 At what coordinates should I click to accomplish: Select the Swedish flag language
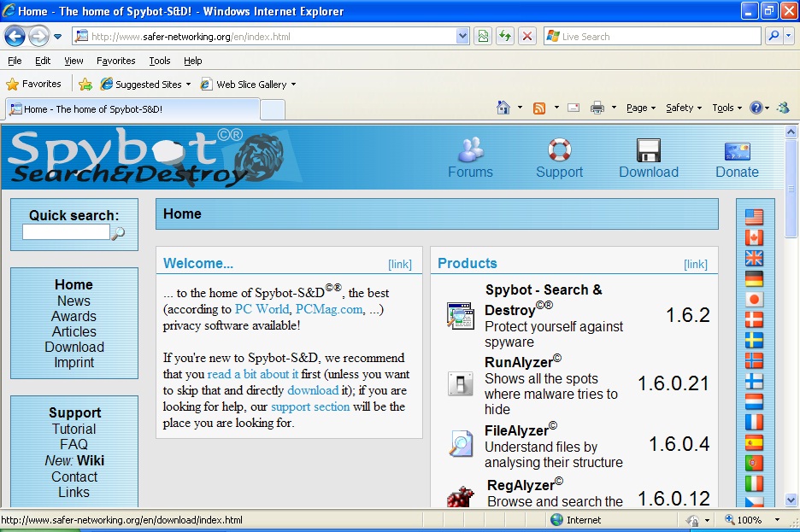coord(754,340)
